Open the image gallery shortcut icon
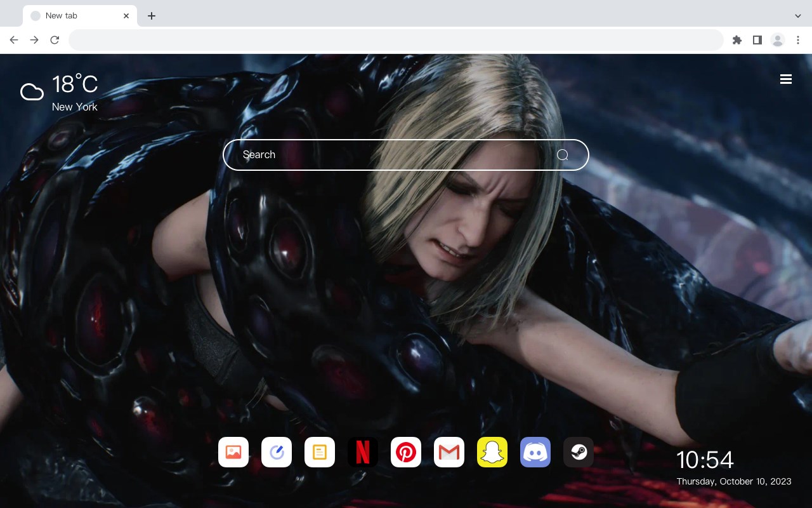812x508 pixels. pyautogui.click(x=233, y=452)
